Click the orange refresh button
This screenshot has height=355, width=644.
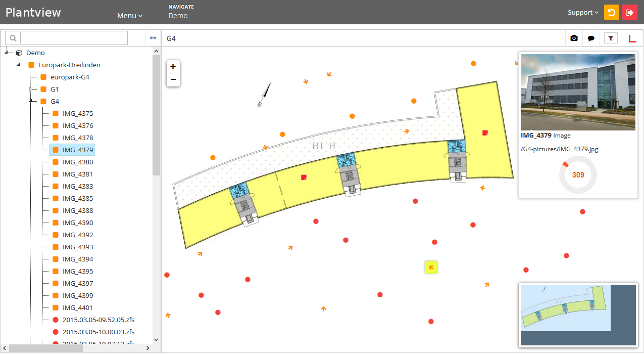coord(611,13)
